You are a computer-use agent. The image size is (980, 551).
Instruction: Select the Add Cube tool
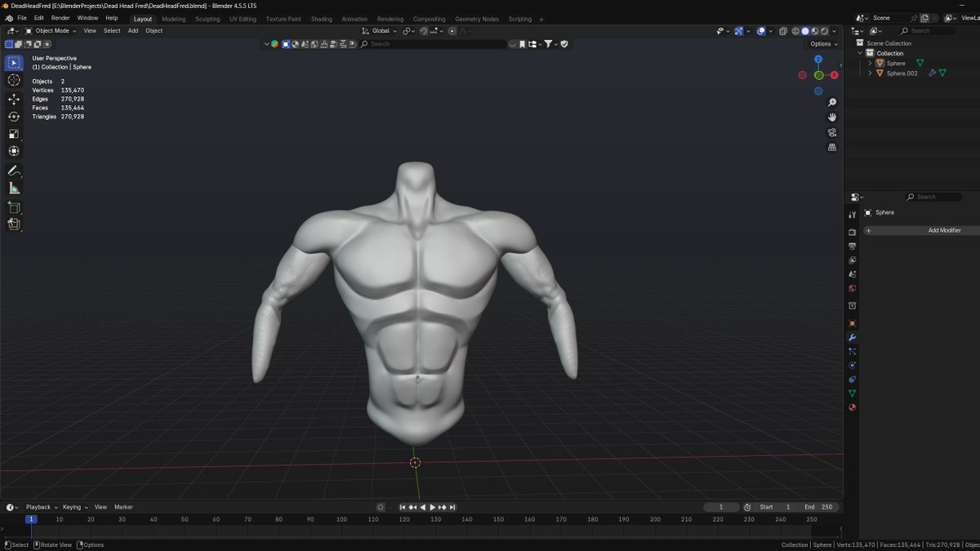(14, 207)
